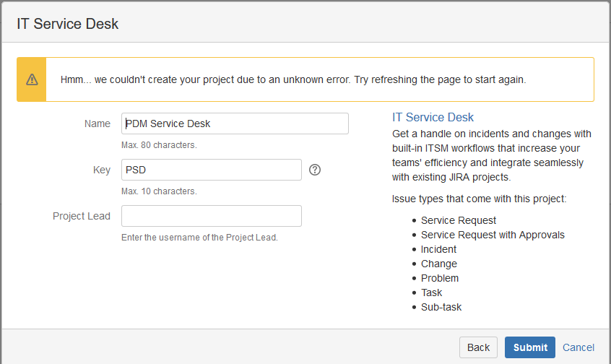Click the empty Project Lead field

click(211, 216)
